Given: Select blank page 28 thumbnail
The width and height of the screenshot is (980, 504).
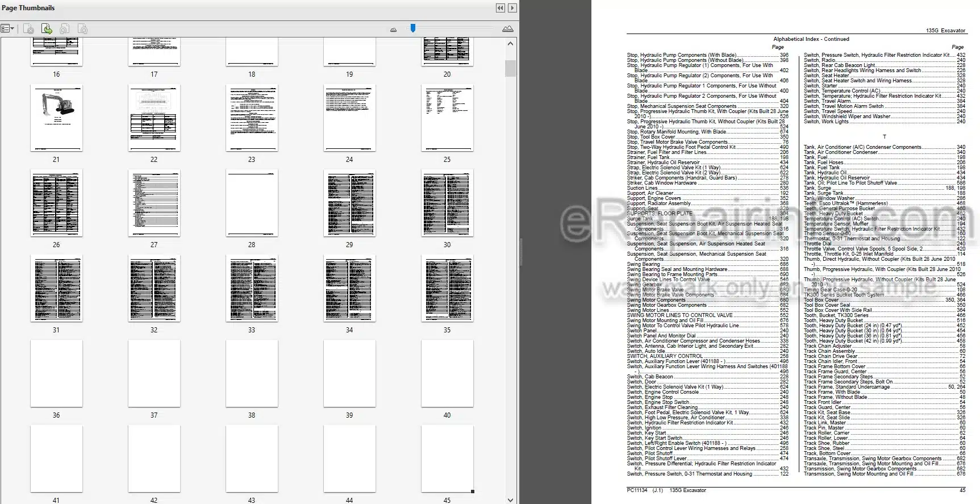Looking at the screenshot, I should pyautogui.click(x=252, y=203).
